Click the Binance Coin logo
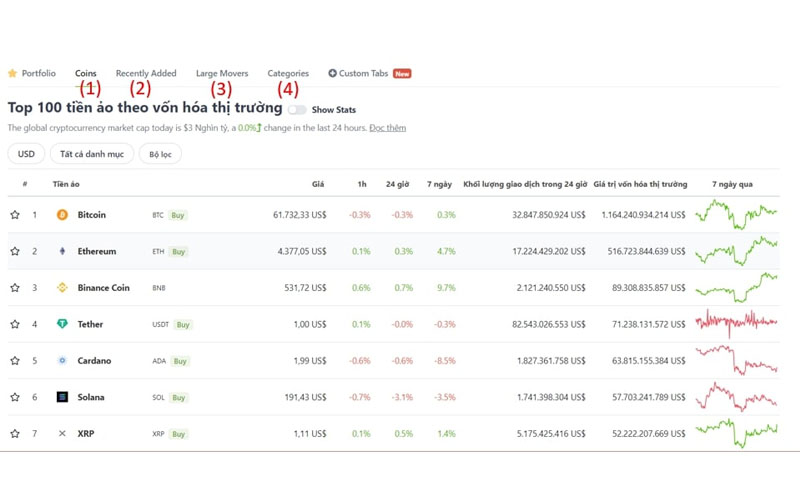Image resolution: width=800 pixels, height=504 pixels. 62,288
